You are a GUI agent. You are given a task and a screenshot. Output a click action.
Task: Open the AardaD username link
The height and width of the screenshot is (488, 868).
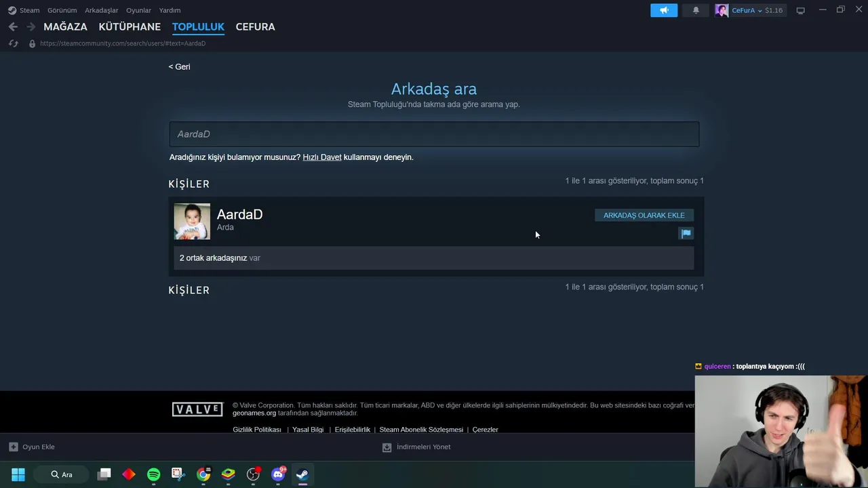point(239,214)
